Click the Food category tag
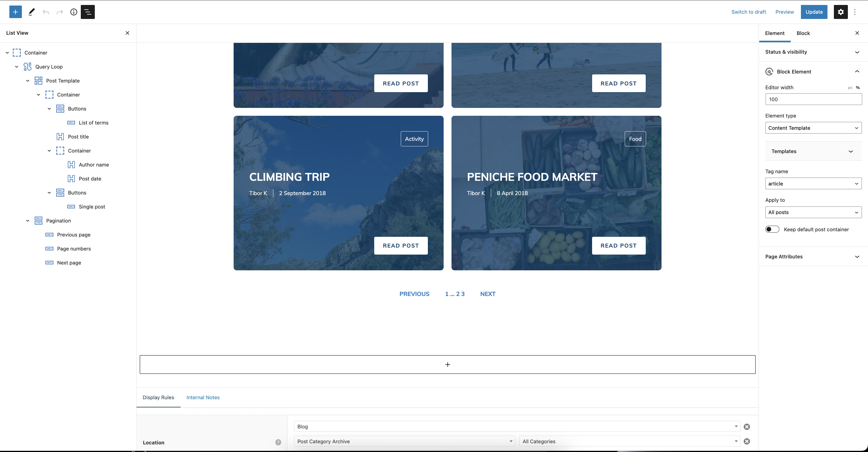The image size is (868, 452). (x=635, y=139)
